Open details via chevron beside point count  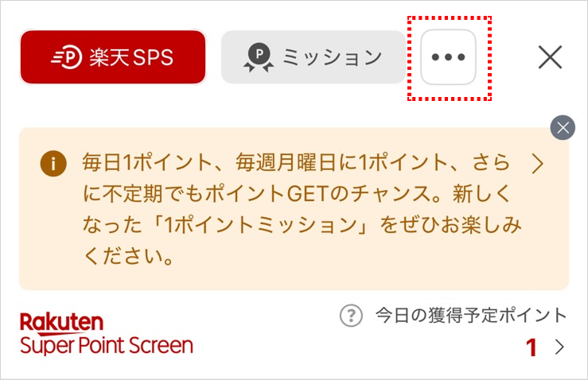click(559, 347)
